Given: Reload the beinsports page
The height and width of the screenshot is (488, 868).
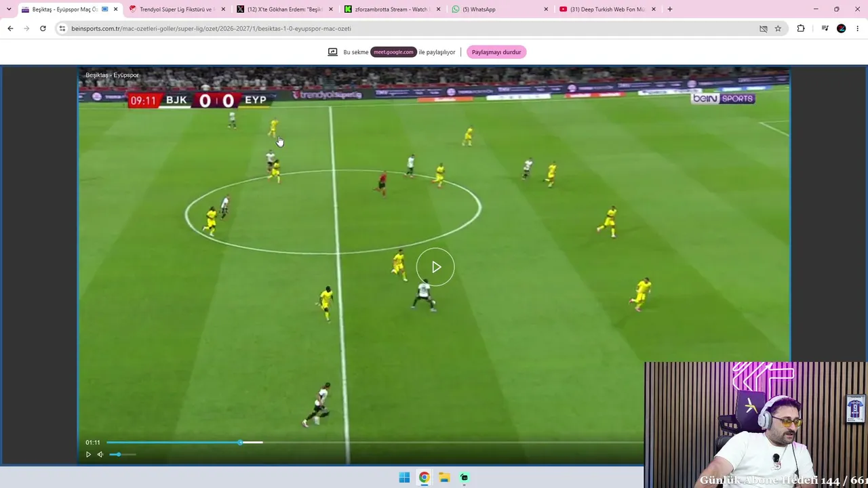Looking at the screenshot, I should coord(43,28).
